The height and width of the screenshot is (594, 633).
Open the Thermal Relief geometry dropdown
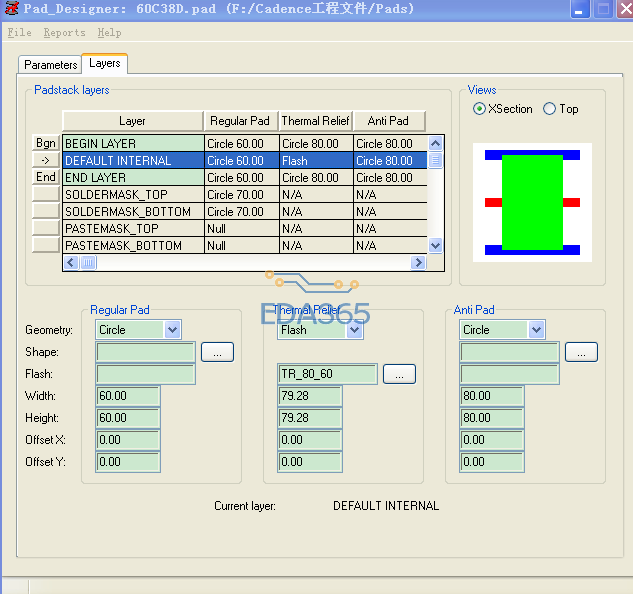(x=354, y=330)
